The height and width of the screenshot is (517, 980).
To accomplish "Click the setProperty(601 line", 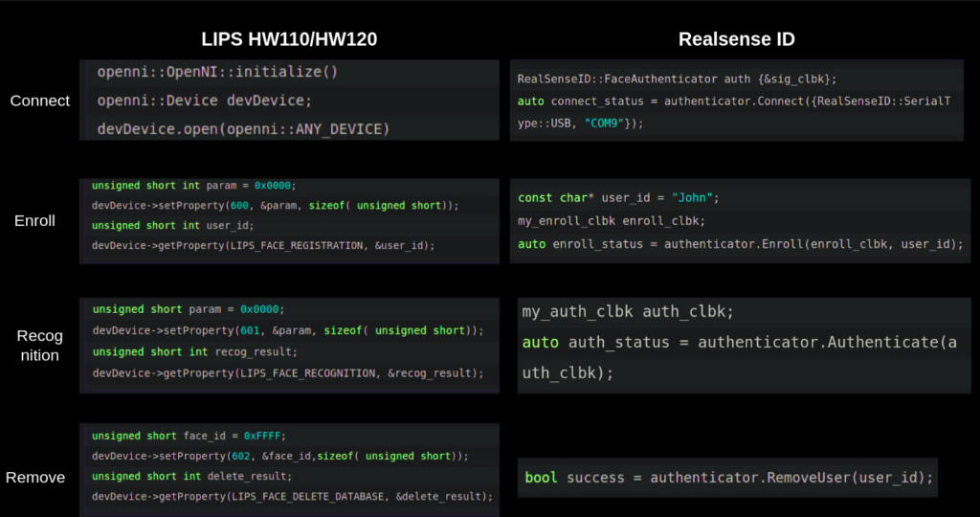I will 288,330.
